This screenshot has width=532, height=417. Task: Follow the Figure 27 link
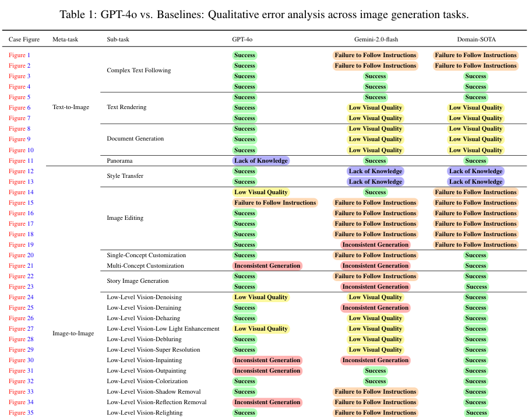21,329
